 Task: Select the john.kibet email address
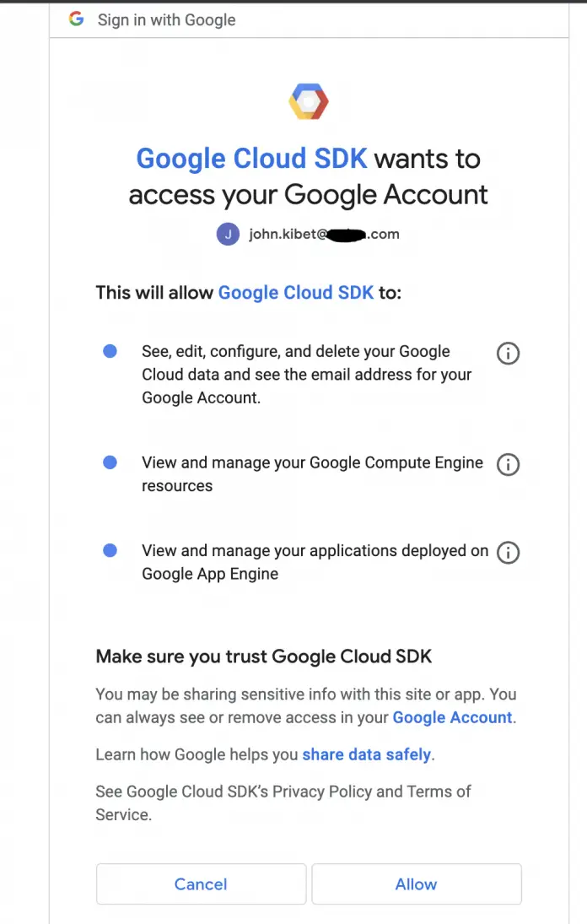tap(323, 234)
